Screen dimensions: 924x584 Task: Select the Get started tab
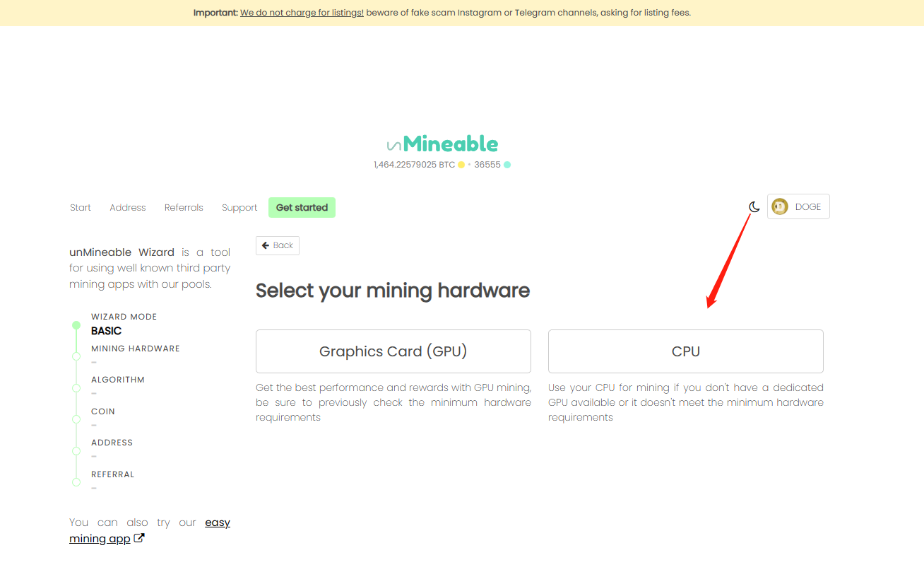302,208
